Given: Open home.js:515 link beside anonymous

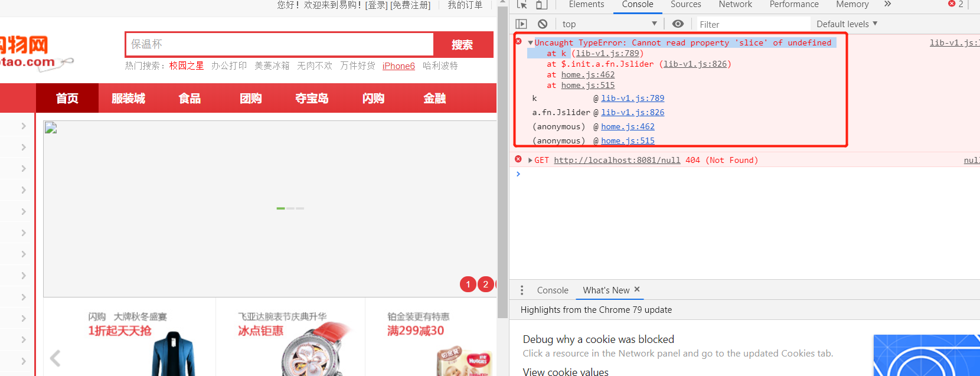Looking at the screenshot, I should [x=628, y=140].
